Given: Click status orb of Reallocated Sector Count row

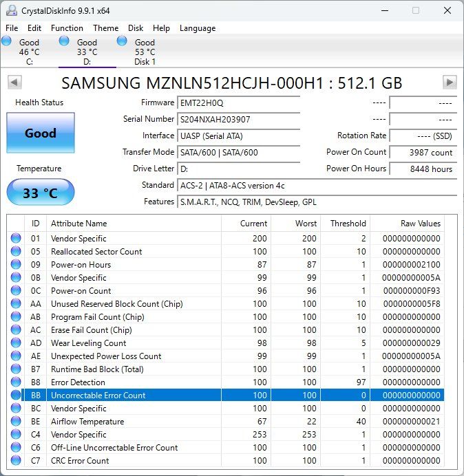Looking at the screenshot, I should [x=16, y=251].
